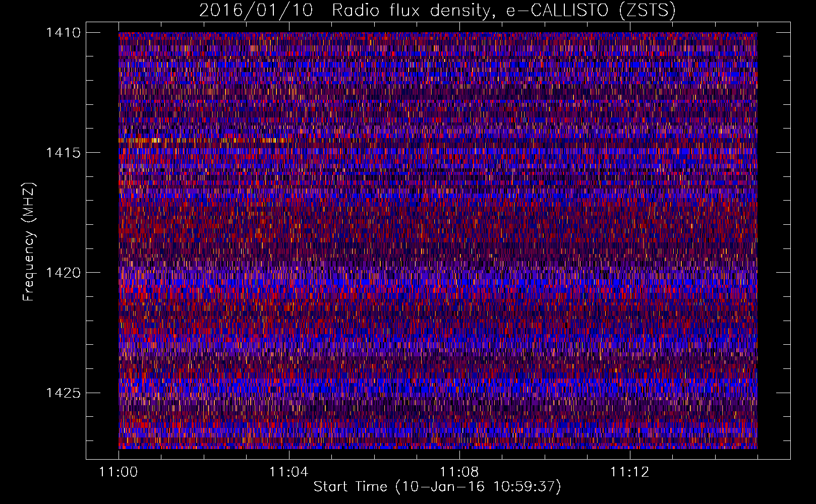Click the 11:08 time tick label
Viewport: 816px width, 504px height.
coord(459,472)
